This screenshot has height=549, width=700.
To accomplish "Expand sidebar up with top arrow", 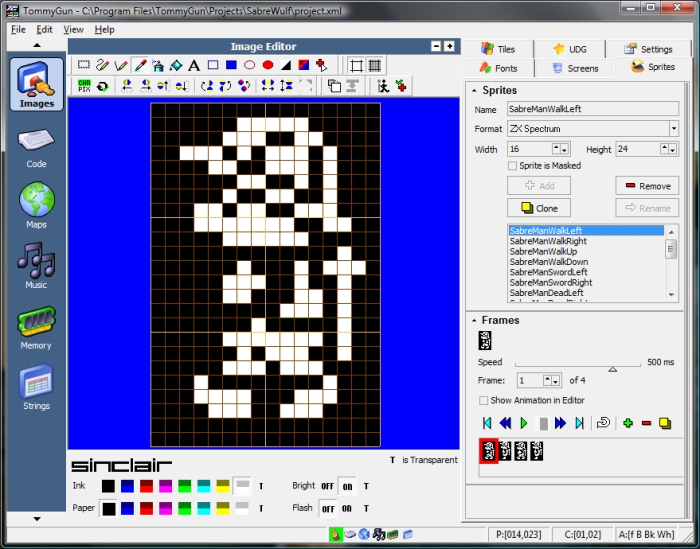I will [37, 45].
